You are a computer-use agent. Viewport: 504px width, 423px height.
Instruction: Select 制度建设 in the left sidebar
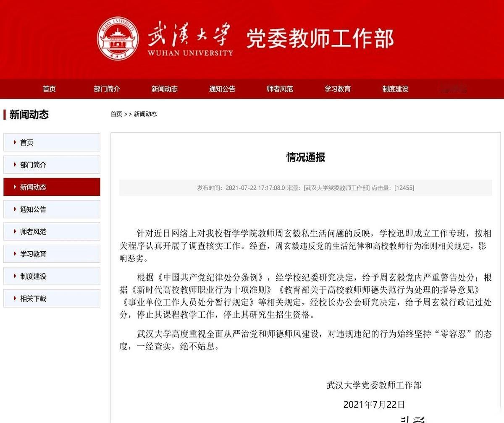[52, 276]
